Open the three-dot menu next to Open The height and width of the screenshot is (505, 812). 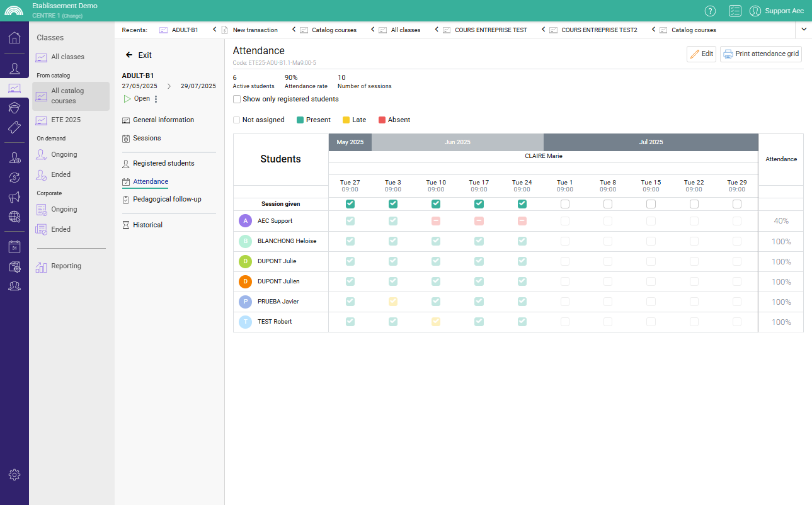tap(156, 99)
